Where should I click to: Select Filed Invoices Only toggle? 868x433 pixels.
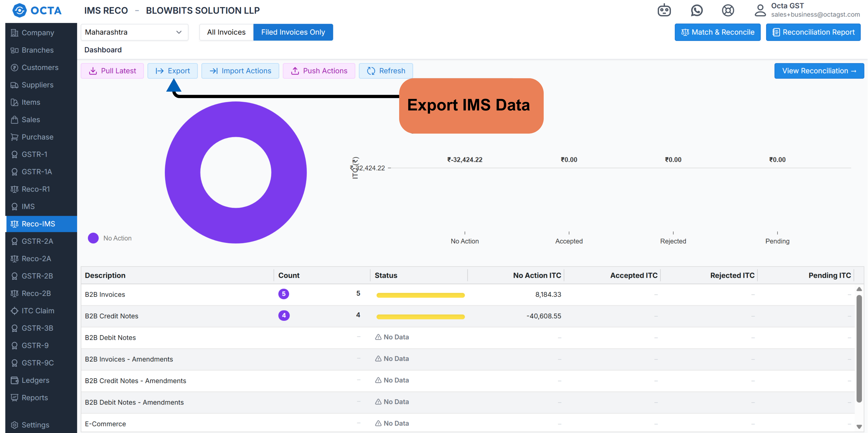[293, 32]
